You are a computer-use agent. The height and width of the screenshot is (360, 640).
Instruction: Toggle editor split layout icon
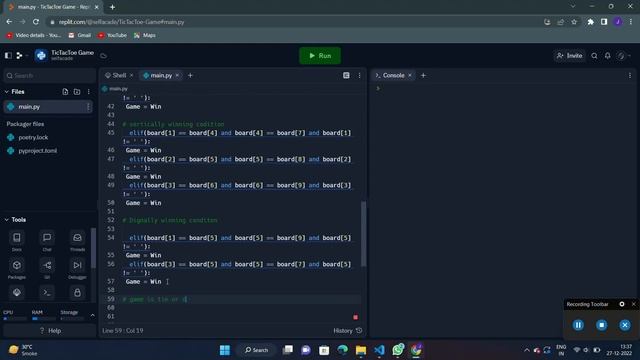point(346,75)
